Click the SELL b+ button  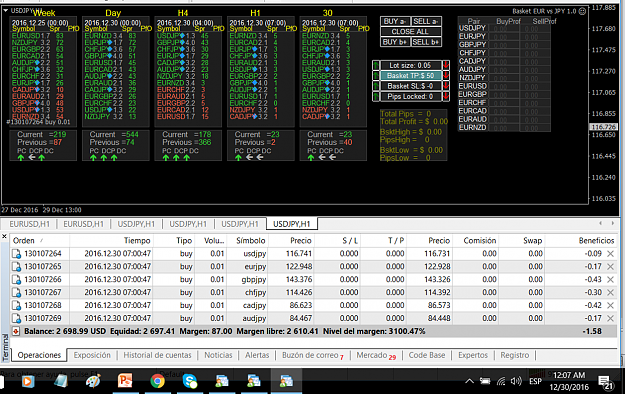(x=426, y=42)
